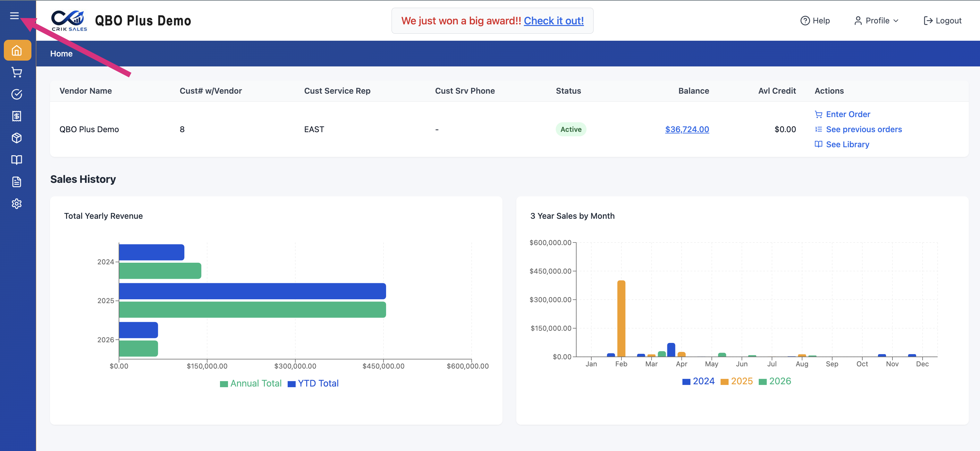Click the 2024 green Annual Total bar
Image resolution: width=980 pixels, height=451 pixels.
[160, 271]
